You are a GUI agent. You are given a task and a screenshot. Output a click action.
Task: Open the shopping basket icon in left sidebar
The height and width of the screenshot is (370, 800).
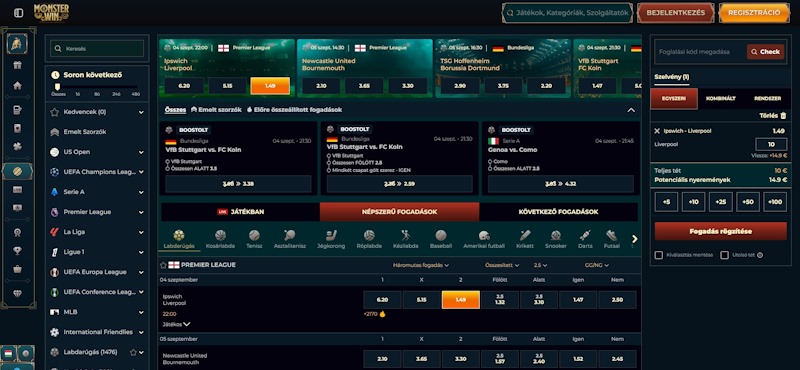17,269
